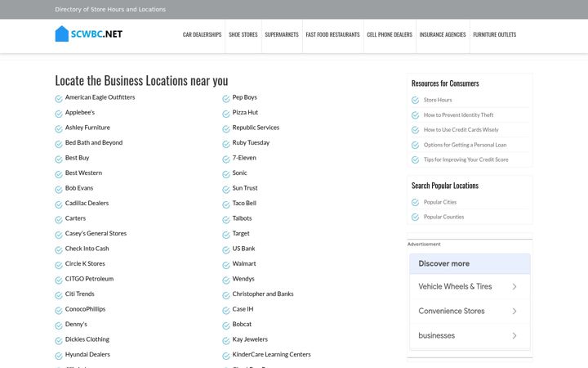Open the Republic Services link
Image resolution: width=588 pixels, height=368 pixels.
[256, 128]
